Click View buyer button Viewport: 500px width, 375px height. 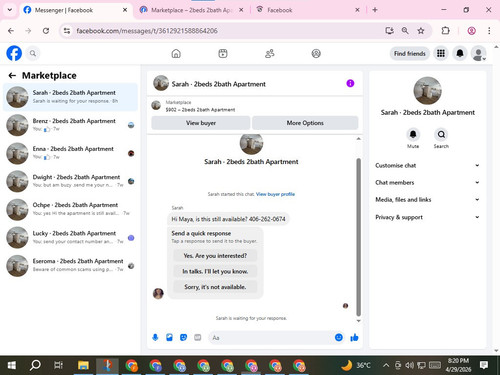coord(201,123)
